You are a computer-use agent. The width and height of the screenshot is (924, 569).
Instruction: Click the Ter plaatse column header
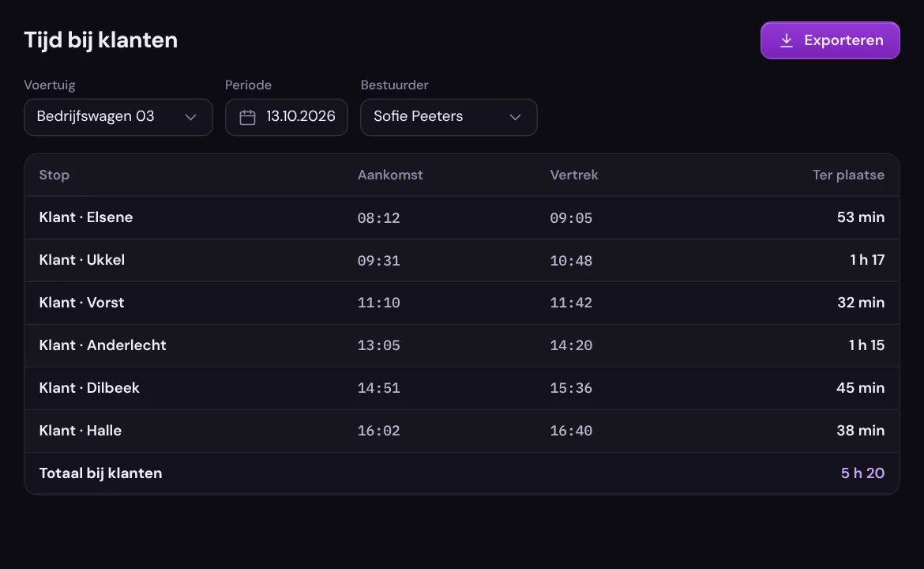pos(848,175)
